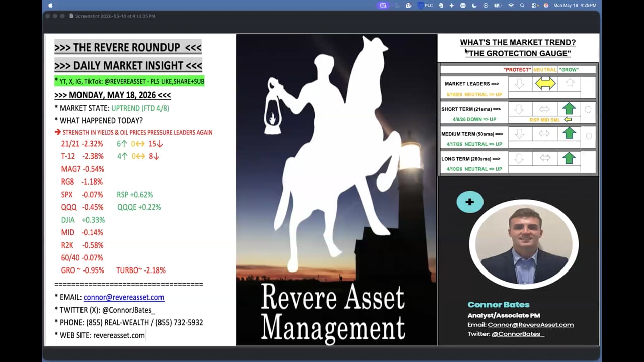This screenshot has width=644, height=362.
Task: Click the "T-12 -2.38%" value
Action: coord(82,156)
